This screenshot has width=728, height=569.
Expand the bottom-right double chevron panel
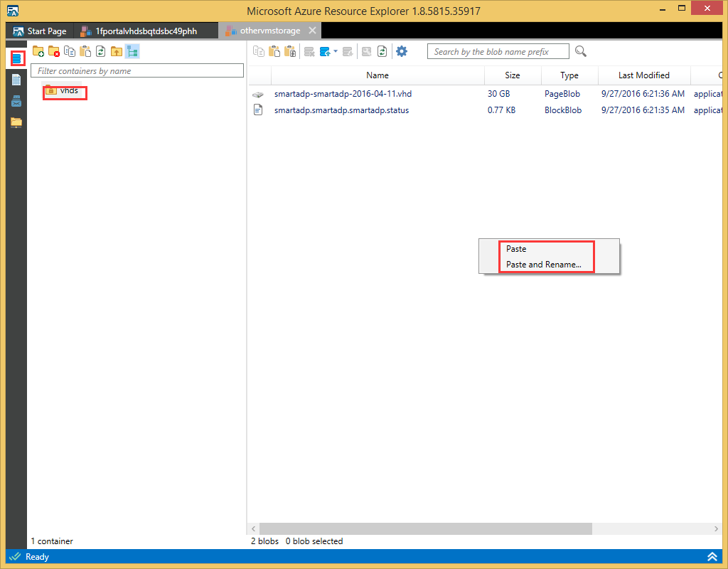click(712, 556)
